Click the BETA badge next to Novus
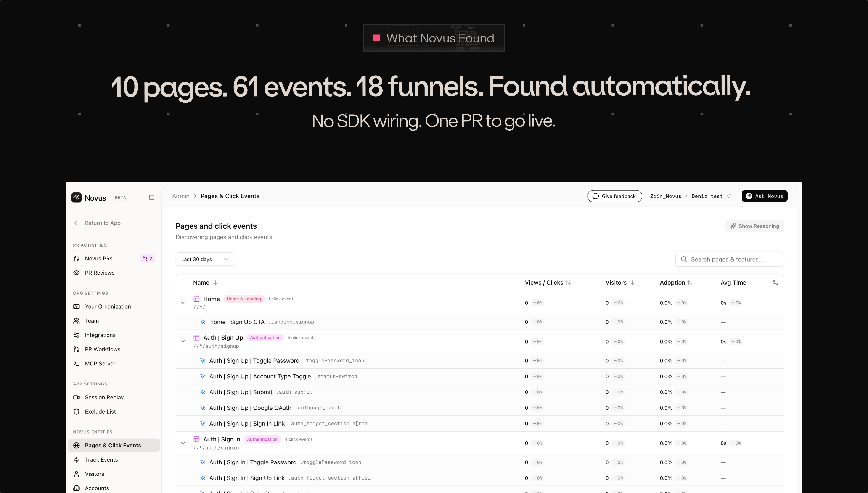 pos(120,197)
